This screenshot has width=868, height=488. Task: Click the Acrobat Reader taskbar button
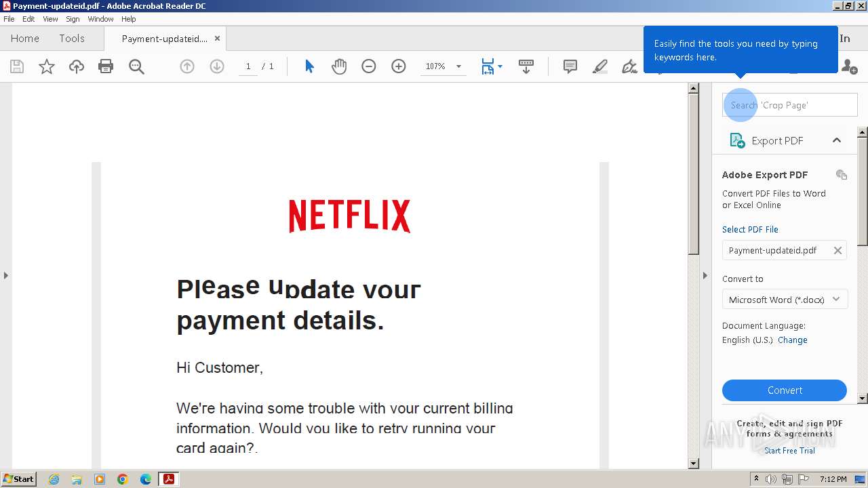(169, 479)
